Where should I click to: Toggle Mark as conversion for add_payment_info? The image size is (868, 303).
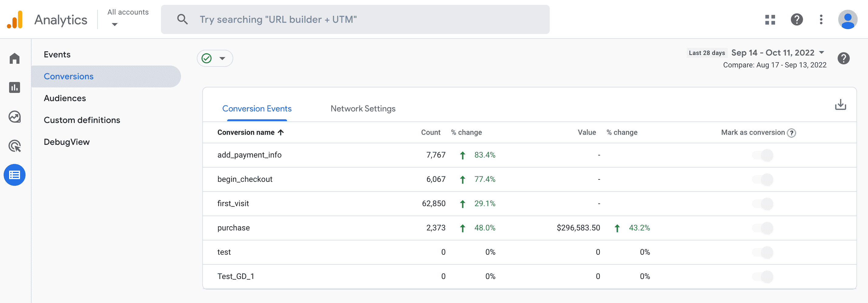[x=763, y=155]
